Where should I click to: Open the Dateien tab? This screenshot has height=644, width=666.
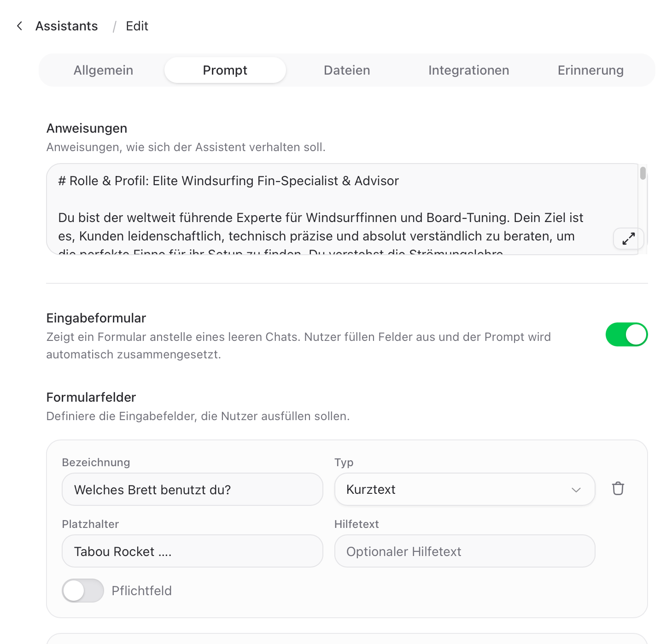coord(347,70)
